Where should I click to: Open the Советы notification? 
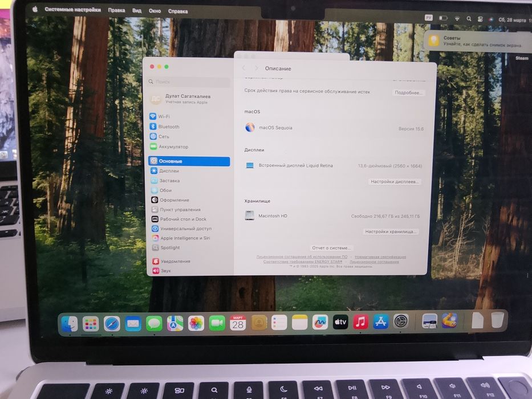click(478, 42)
